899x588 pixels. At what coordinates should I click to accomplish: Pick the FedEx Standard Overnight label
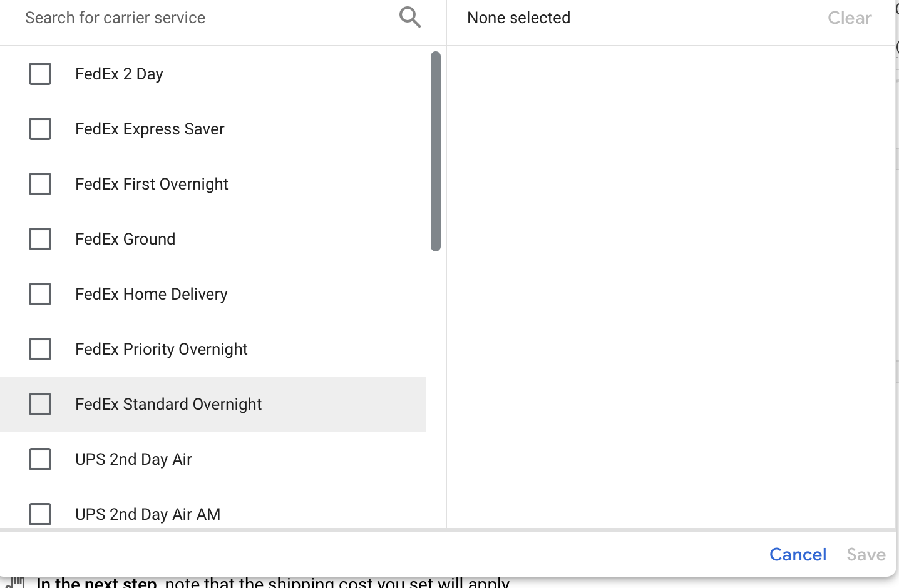pos(168,404)
